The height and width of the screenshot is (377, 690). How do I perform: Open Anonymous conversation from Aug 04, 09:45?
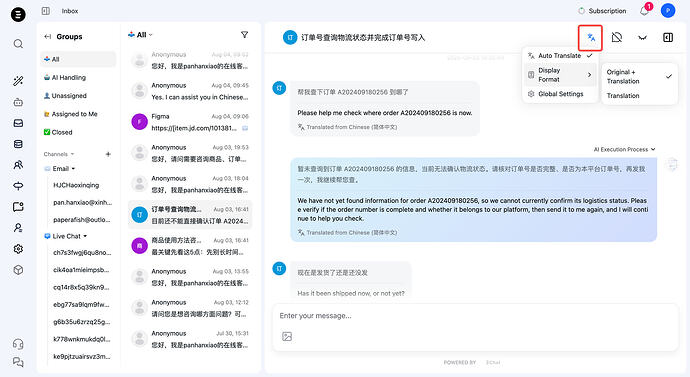click(190, 91)
